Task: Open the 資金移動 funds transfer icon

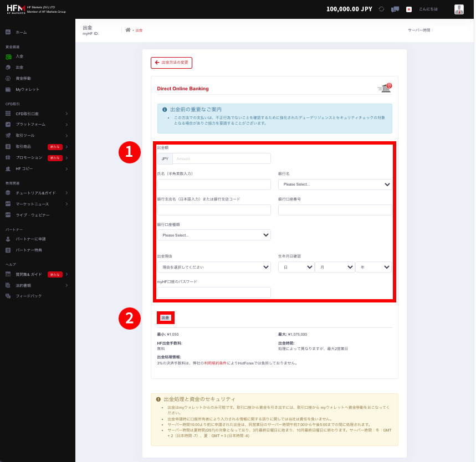Action: pyautogui.click(x=8, y=78)
